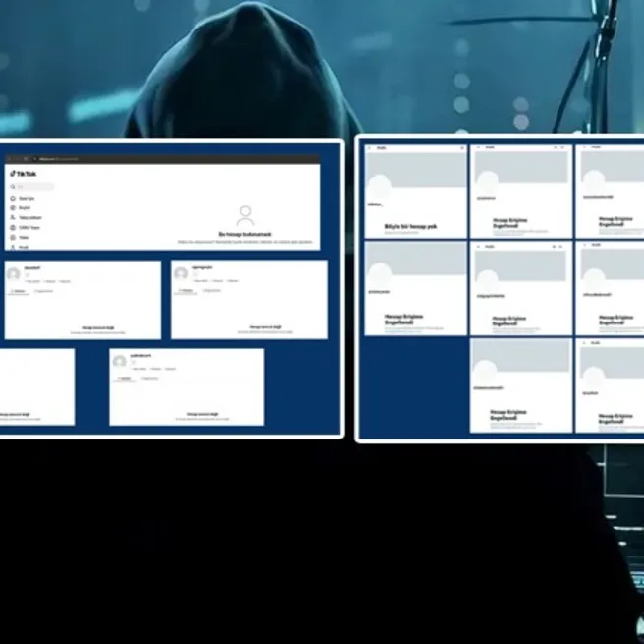The image size is (644, 644).
Task: Click avatar in the upper-left TikTok profile card
Action: (x=14, y=274)
